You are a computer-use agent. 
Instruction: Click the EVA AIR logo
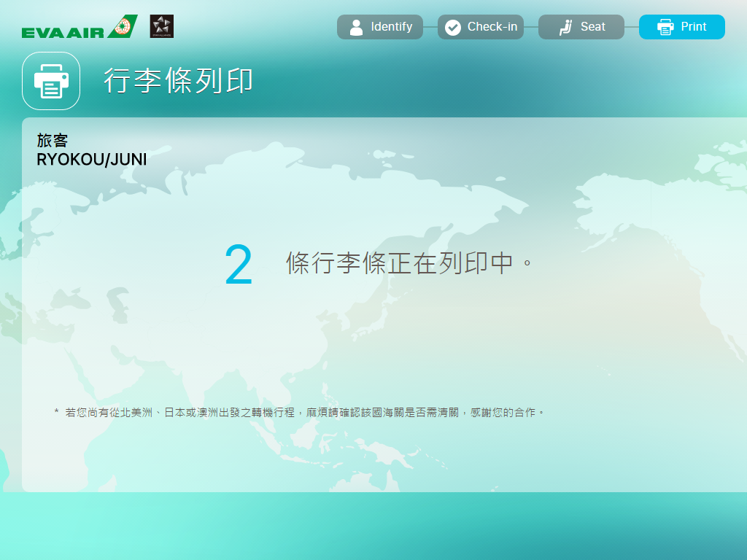click(80, 27)
